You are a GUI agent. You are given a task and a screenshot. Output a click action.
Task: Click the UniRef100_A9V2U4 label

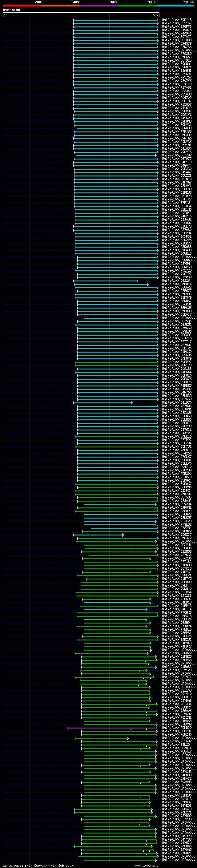tap(177, 504)
